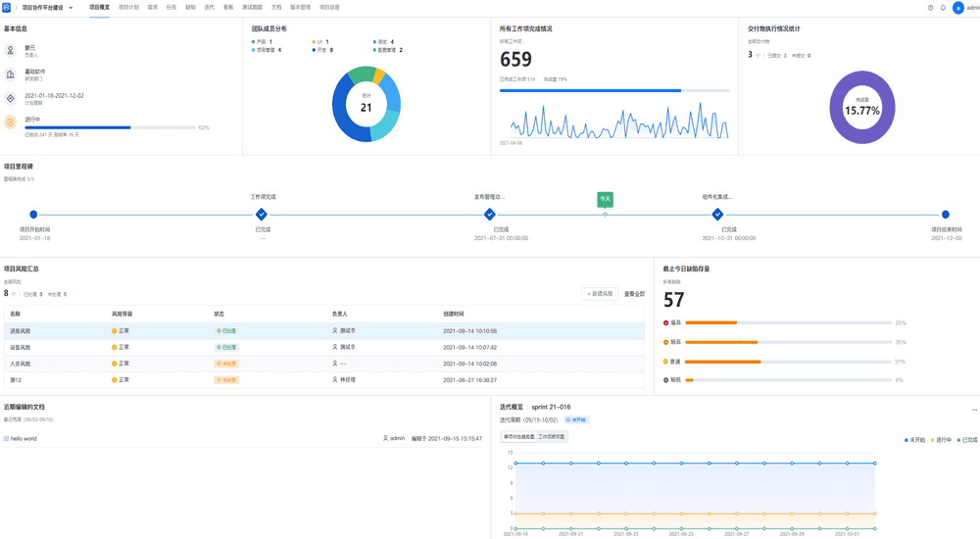Click the 普通 severity yellow icon
980x539 pixels.
[665, 362]
